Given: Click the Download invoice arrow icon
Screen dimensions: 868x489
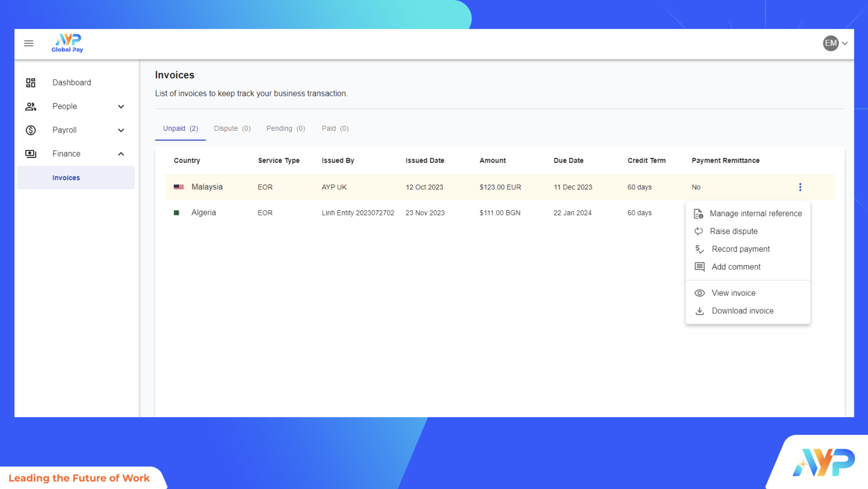Looking at the screenshot, I should 699,311.
